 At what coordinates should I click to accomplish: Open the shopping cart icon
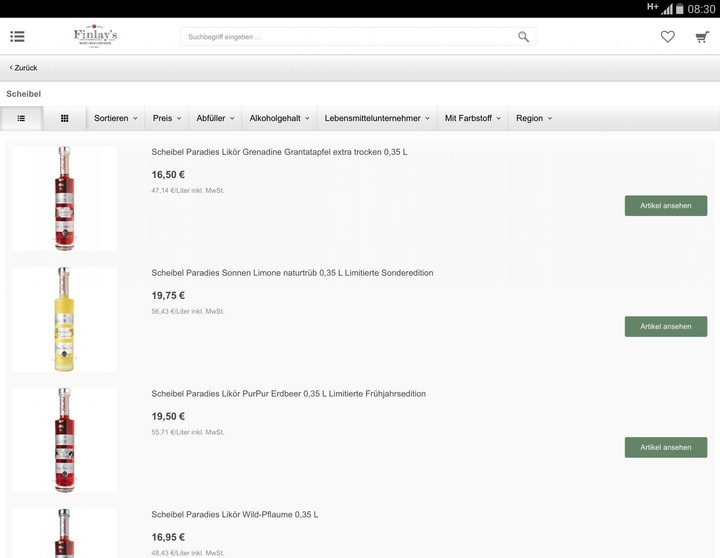(x=702, y=37)
